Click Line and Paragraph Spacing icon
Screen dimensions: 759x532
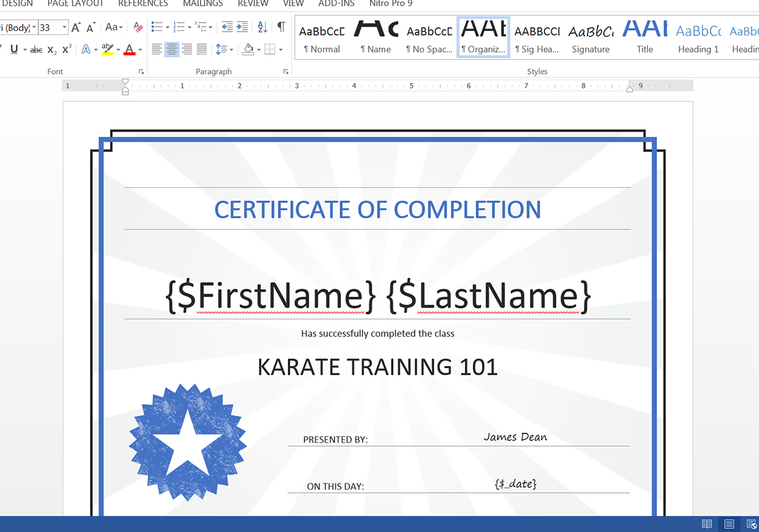[x=221, y=49]
